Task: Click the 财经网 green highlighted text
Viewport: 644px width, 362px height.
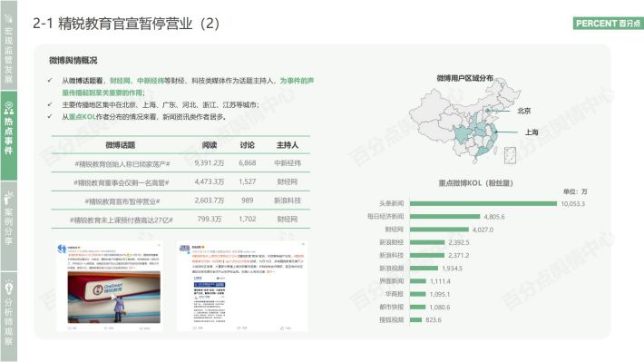Action: tap(120, 81)
